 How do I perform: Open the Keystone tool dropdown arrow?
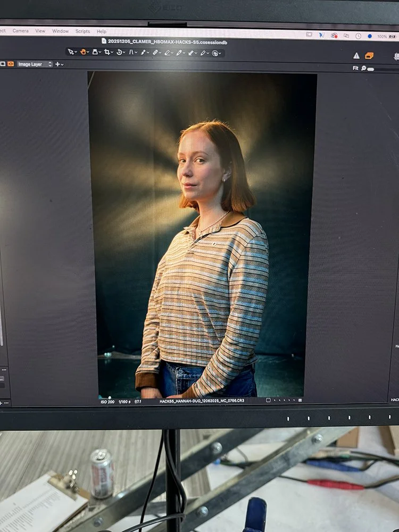pyautogui.click(x=136, y=53)
